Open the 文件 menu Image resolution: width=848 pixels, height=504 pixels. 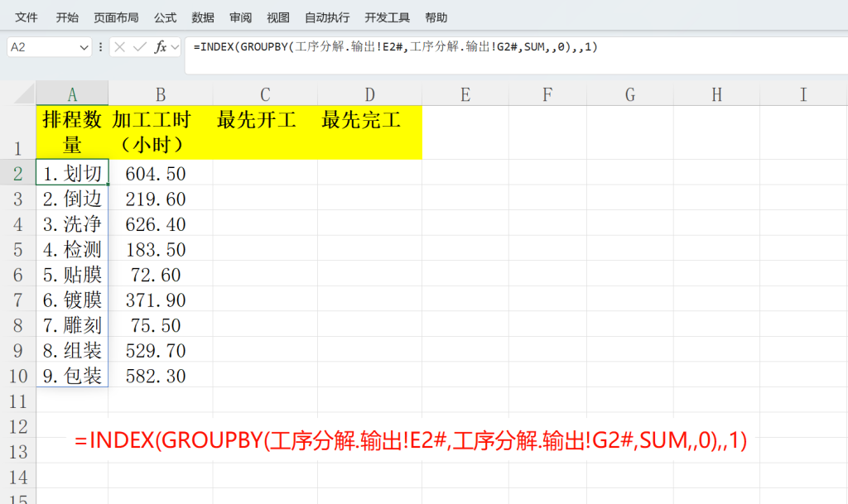(26, 18)
